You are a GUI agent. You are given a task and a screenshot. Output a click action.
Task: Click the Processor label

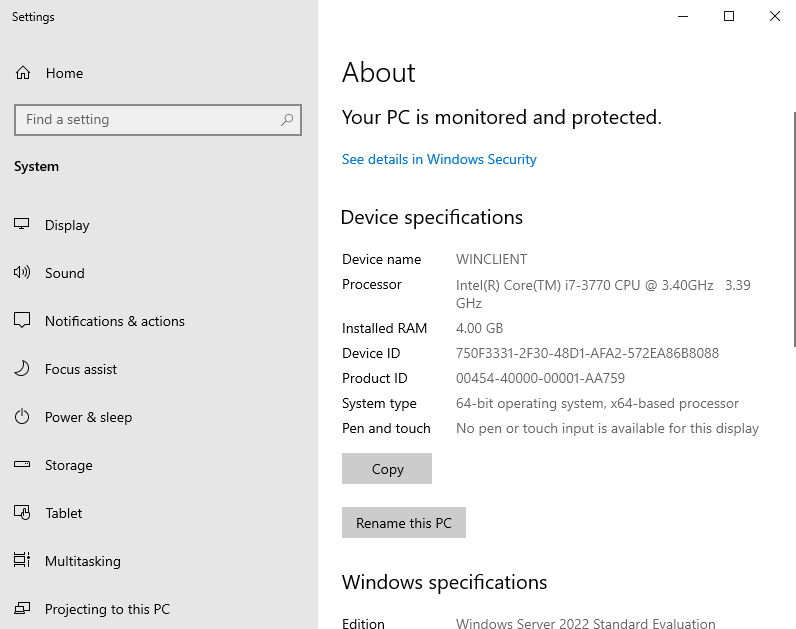[x=372, y=284]
